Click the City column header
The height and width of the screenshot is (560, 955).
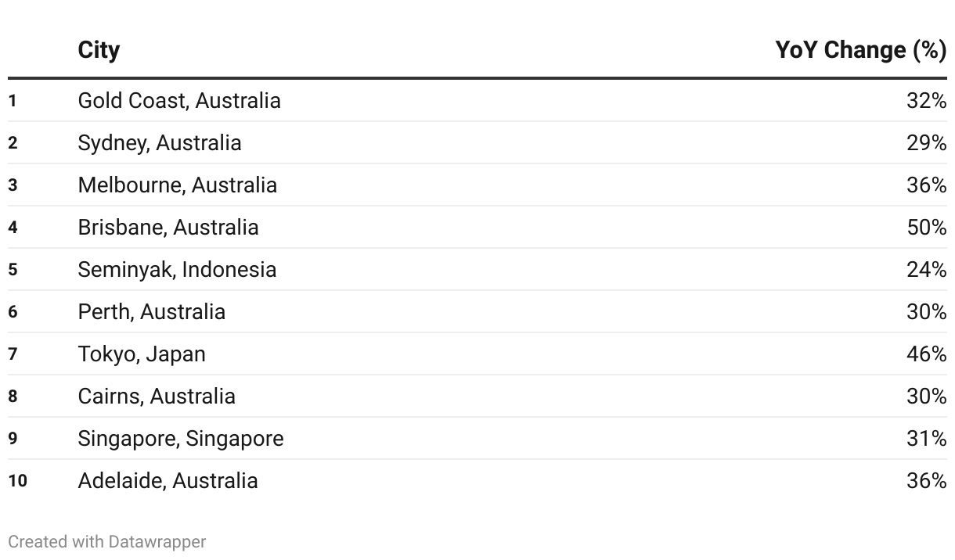(99, 50)
